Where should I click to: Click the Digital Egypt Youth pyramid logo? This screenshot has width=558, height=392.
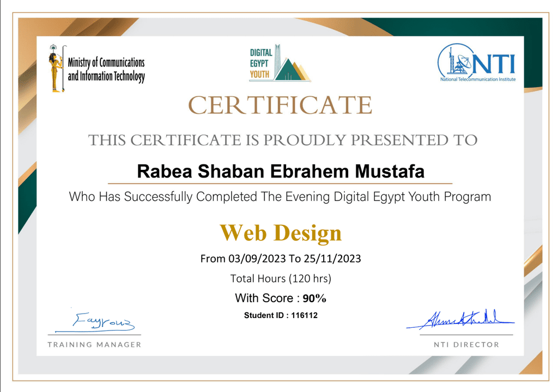tap(280, 63)
